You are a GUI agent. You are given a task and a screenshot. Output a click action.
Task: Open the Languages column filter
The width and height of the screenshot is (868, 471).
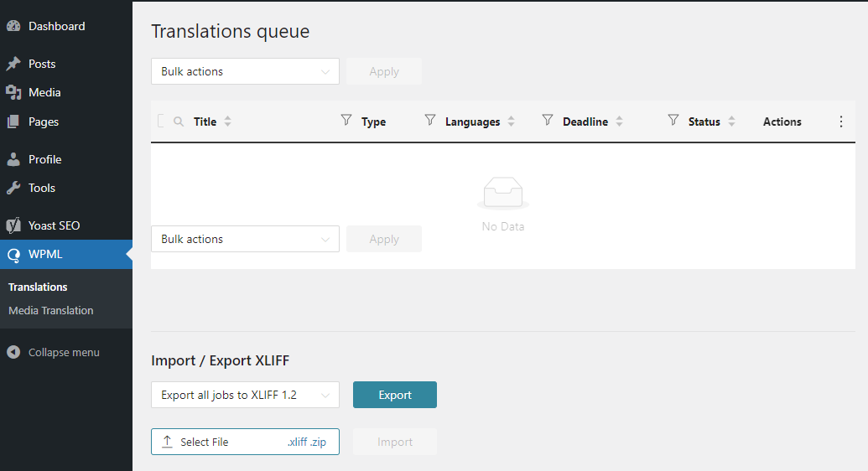430,121
